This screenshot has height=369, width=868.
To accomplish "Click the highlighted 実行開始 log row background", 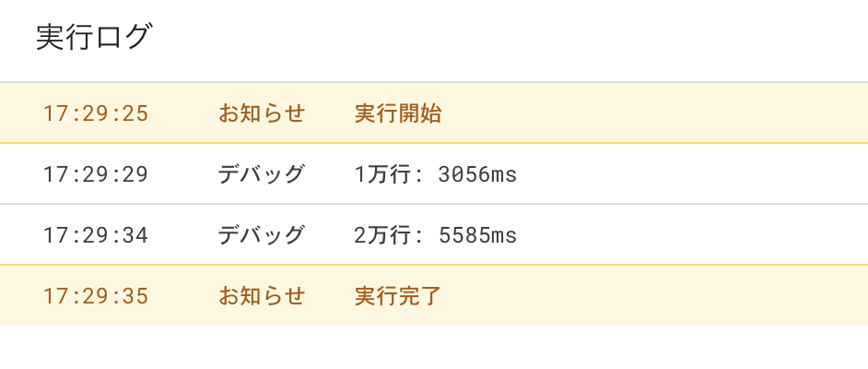I will coord(653,113).
